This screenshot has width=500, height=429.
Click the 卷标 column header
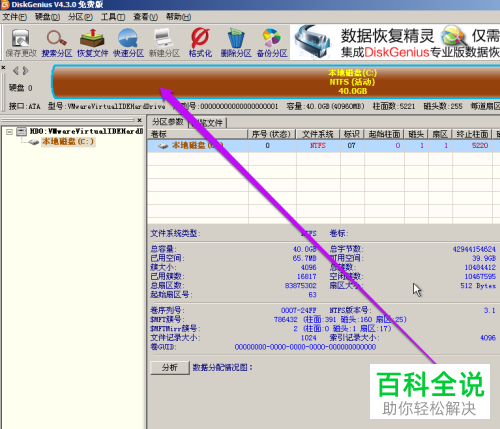pyautogui.click(x=198, y=134)
